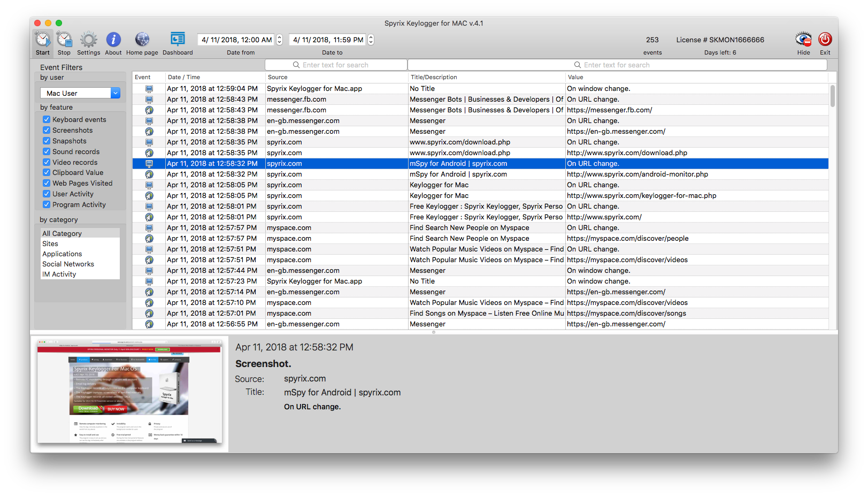Select All Category in category list
The width and height of the screenshot is (868, 496).
(x=80, y=233)
